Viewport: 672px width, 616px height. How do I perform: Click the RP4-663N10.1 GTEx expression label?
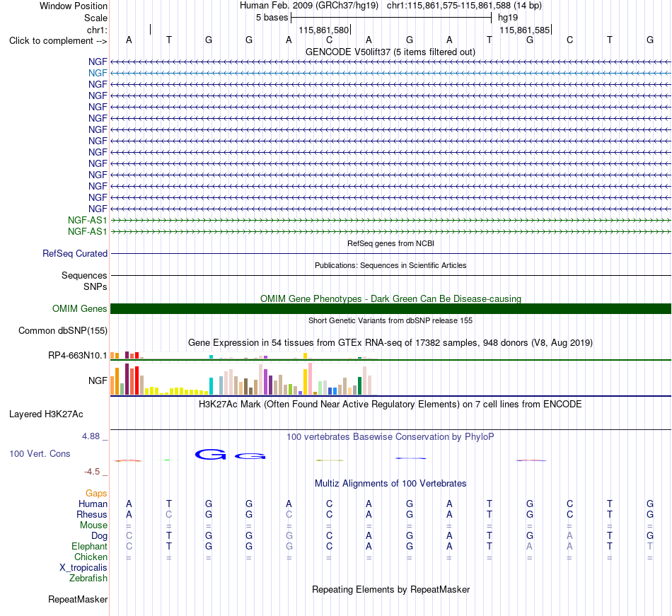[x=78, y=356]
